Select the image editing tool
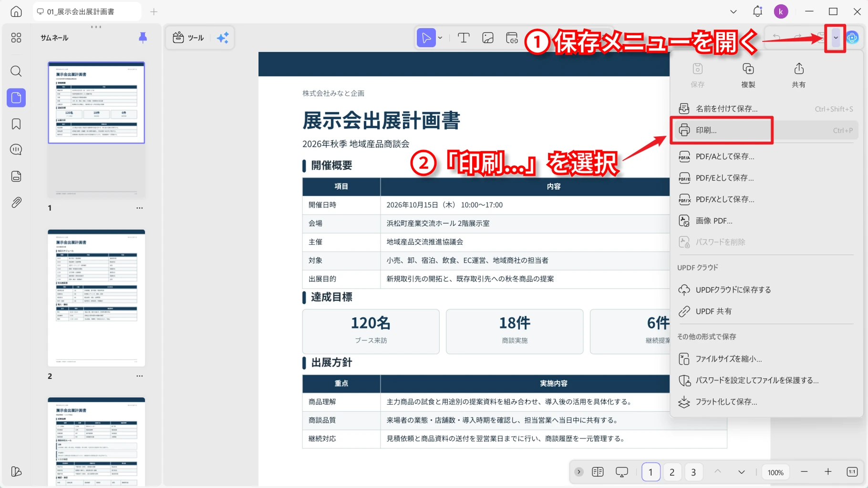Screen dimensions: 868x488 pyautogui.click(x=488, y=38)
